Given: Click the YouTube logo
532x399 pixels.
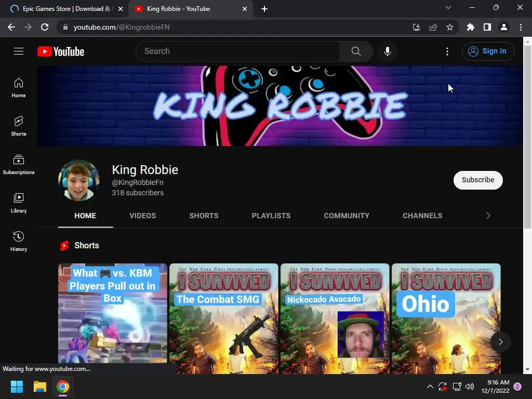Looking at the screenshot, I should coord(61,51).
